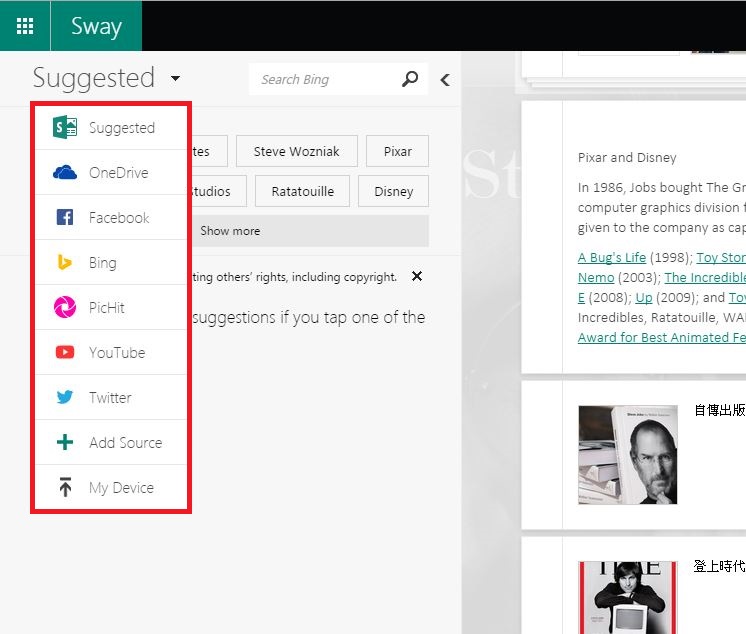Screen dimensions: 746x634
Task: Dismiss the copyright notice with the X
Action: point(417,276)
